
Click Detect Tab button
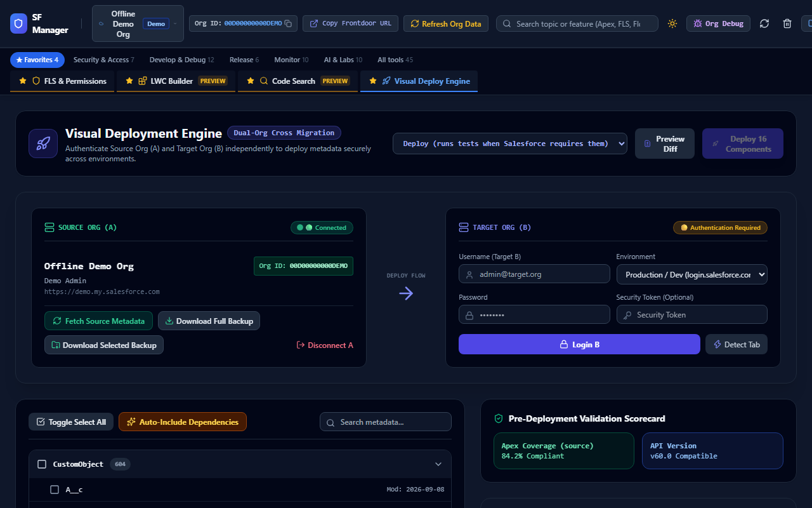(737, 344)
